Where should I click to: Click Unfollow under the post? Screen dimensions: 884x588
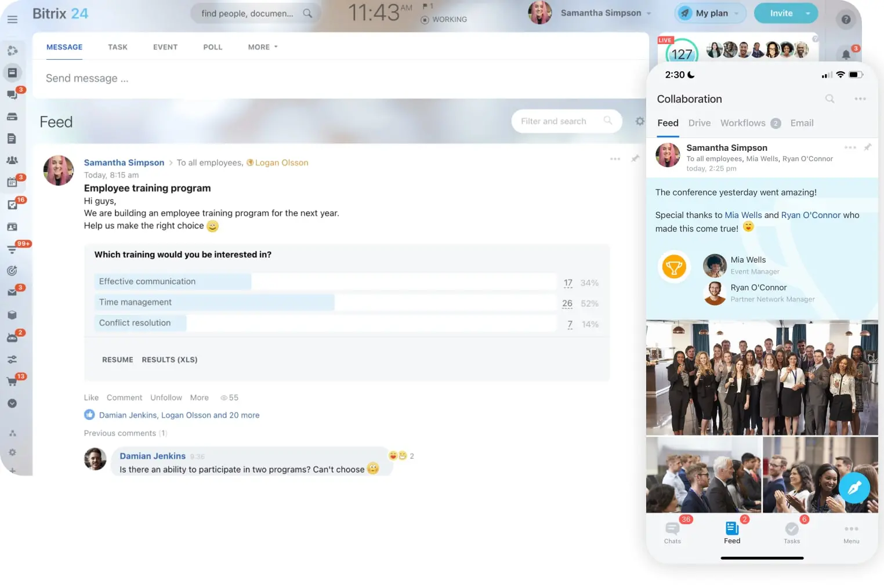click(x=166, y=398)
